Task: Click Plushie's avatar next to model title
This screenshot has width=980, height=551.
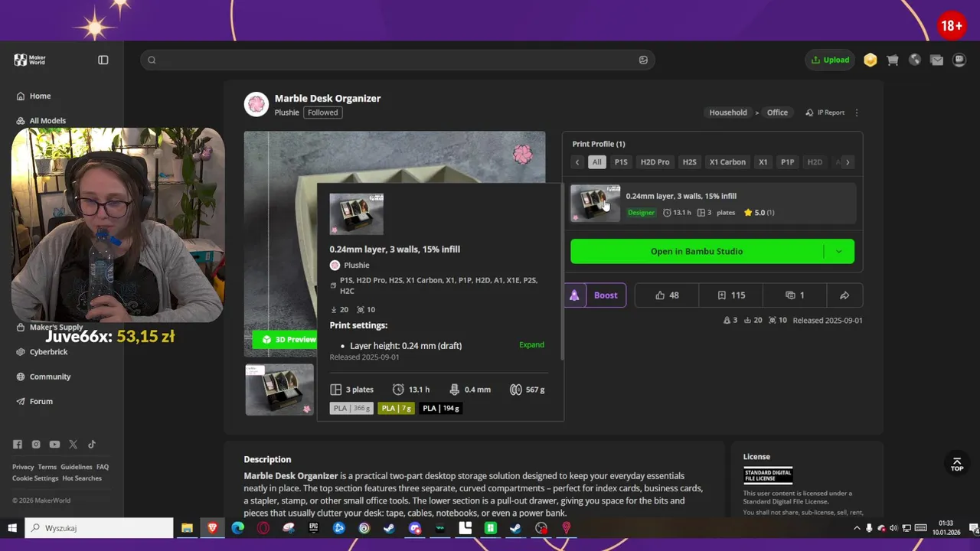Action: coord(256,104)
